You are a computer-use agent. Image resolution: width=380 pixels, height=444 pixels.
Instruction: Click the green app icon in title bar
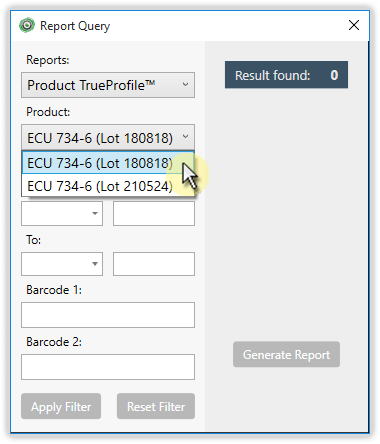coord(27,25)
